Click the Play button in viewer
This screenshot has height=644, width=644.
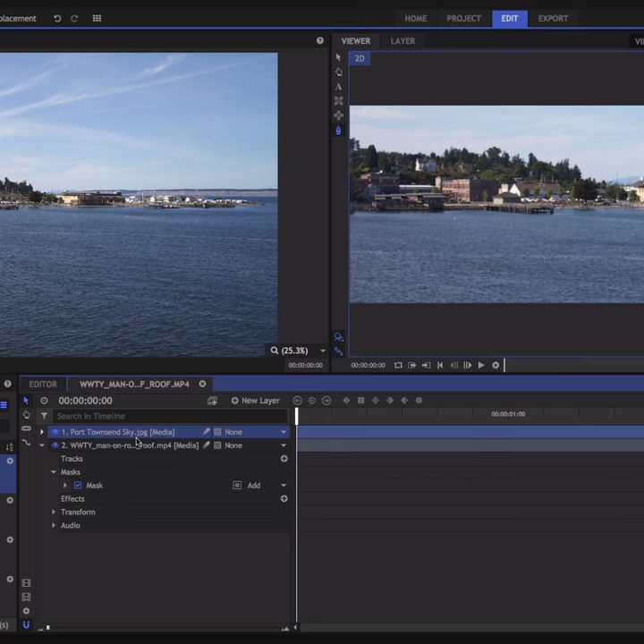(x=481, y=365)
